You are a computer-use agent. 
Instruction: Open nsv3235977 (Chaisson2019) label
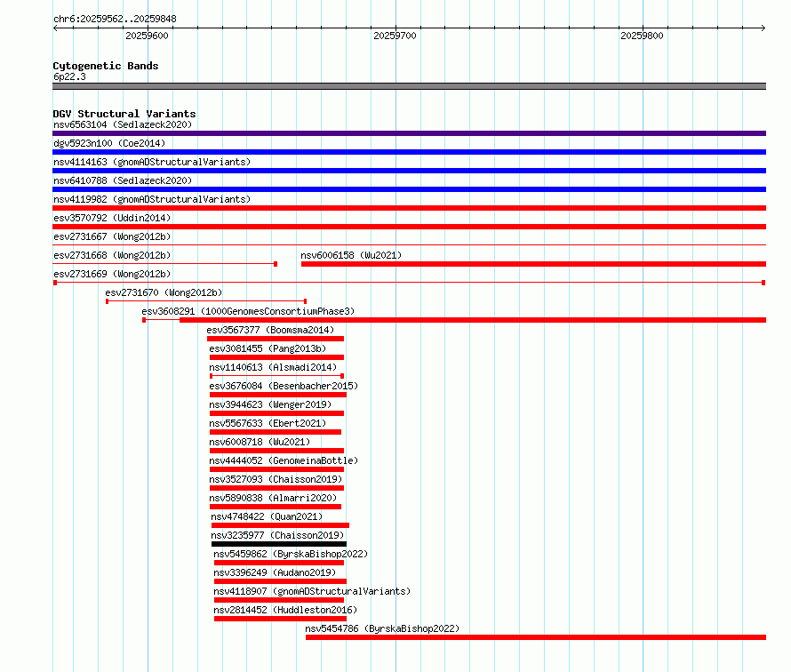point(277,535)
